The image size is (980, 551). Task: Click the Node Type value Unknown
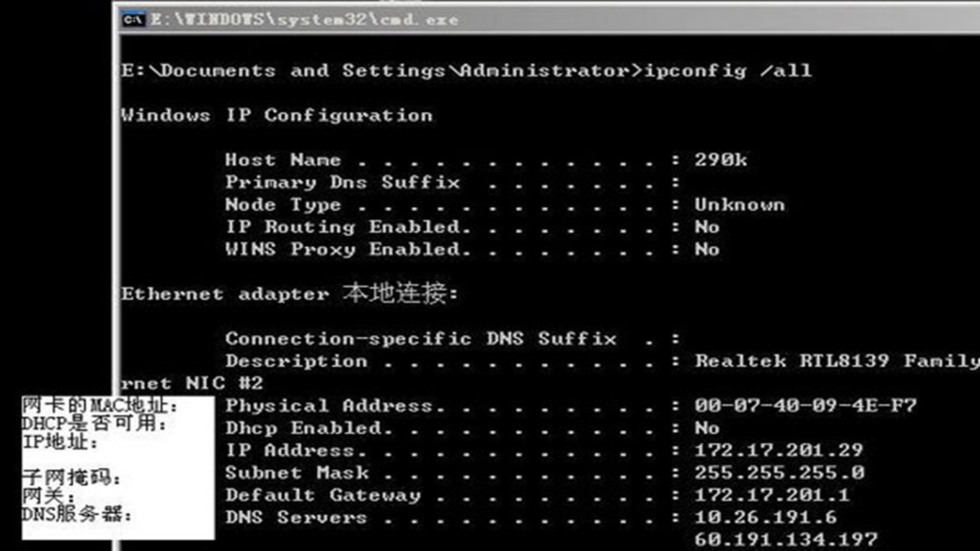click(739, 205)
